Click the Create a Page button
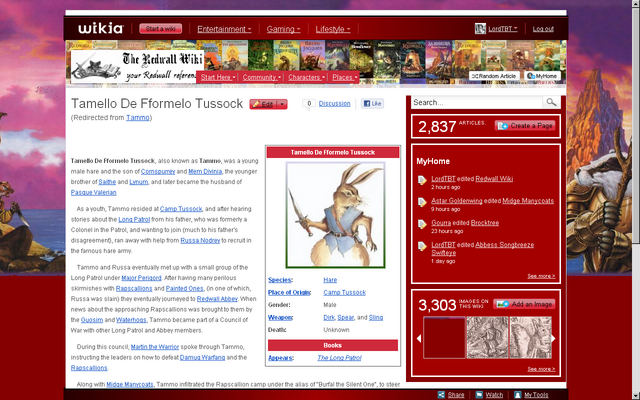 (x=525, y=126)
